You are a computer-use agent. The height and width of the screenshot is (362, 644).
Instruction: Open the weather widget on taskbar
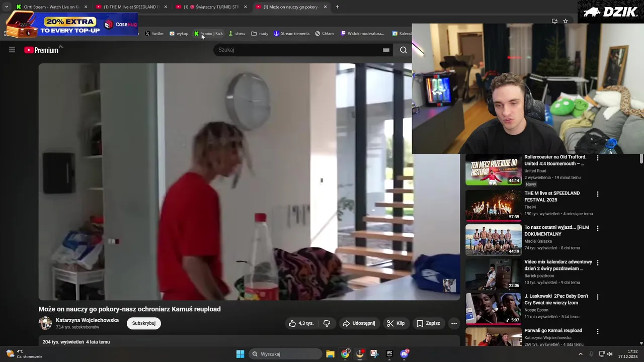(x=24, y=354)
